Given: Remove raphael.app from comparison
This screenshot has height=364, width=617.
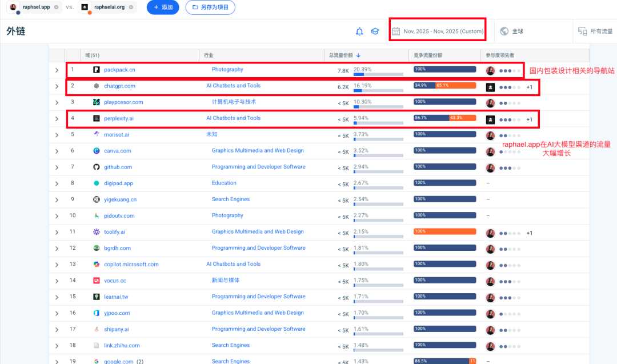Looking at the screenshot, I should (56, 7).
